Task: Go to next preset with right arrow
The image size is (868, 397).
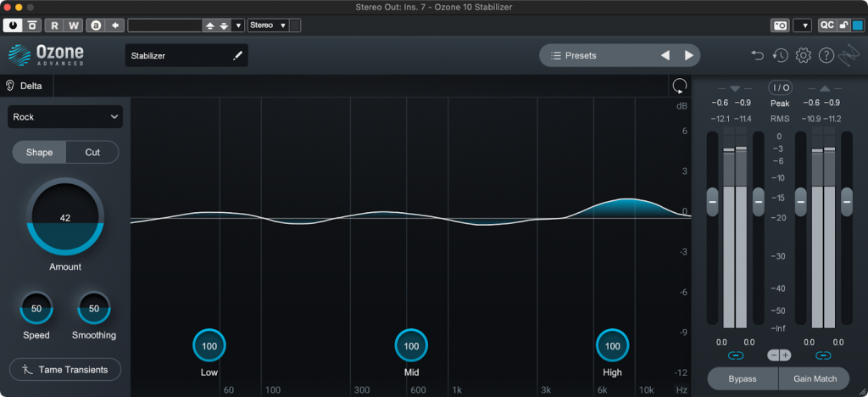Action: point(688,55)
